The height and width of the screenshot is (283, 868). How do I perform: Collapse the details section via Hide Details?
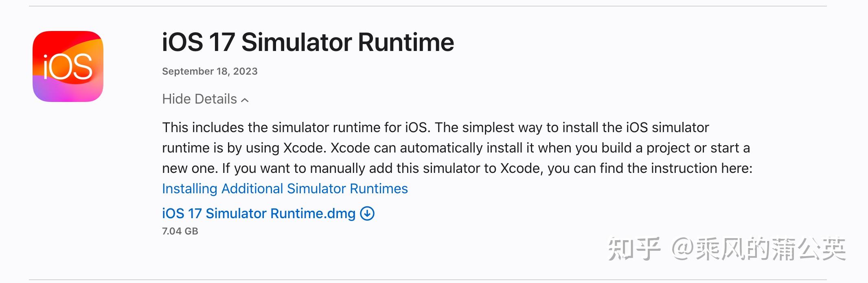(x=199, y=99)
